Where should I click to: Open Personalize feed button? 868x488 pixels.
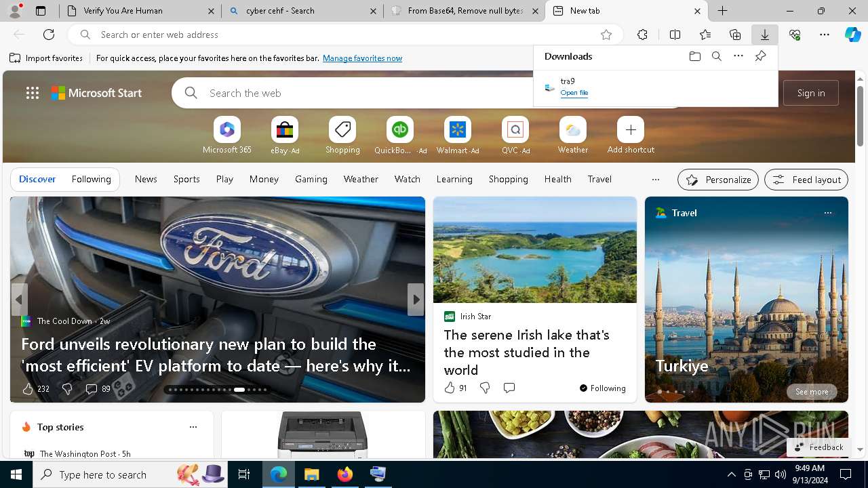(718, 180)
